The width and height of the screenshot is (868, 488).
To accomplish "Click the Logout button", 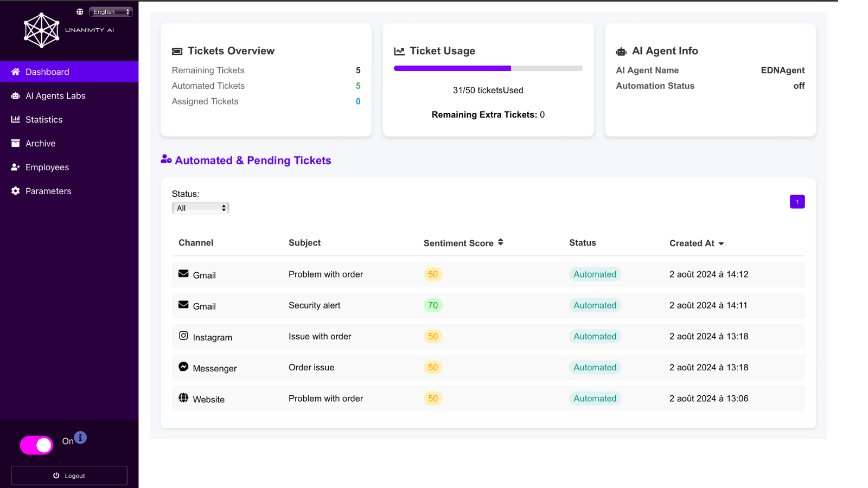I will click(x=69, y=475).
